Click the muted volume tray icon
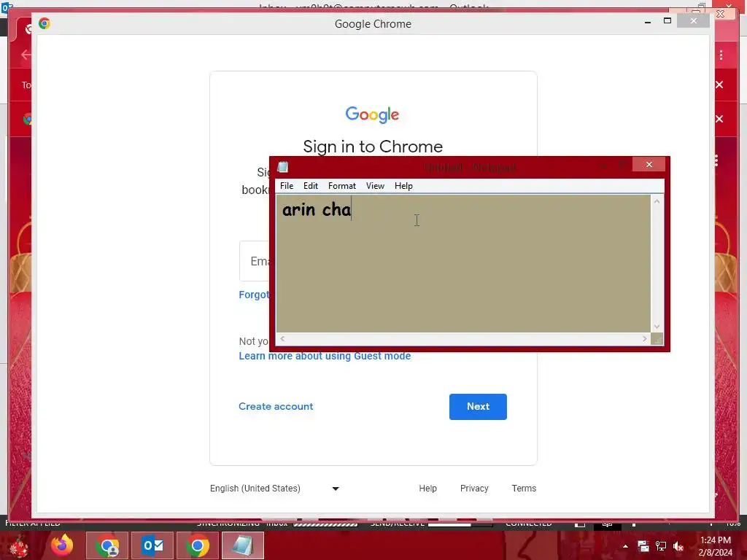 [x=678, y=546]
